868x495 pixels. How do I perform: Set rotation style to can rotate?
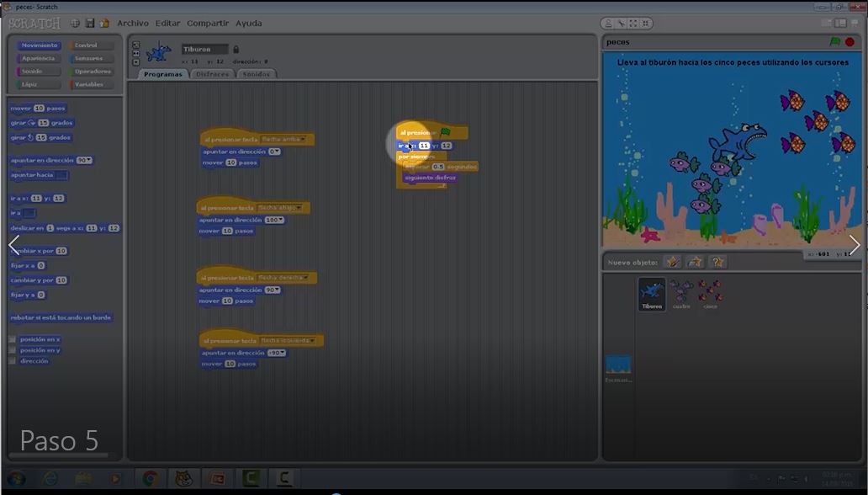point(136,45)
